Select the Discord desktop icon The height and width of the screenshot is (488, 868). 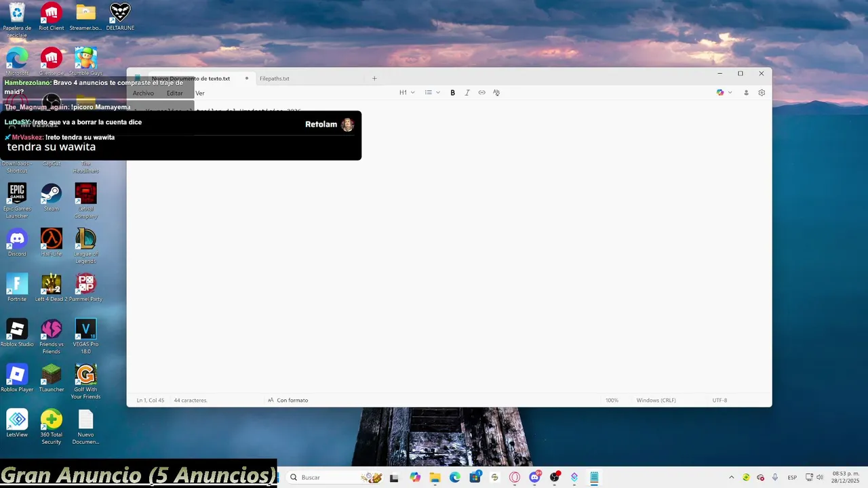(x=17, y=243)
